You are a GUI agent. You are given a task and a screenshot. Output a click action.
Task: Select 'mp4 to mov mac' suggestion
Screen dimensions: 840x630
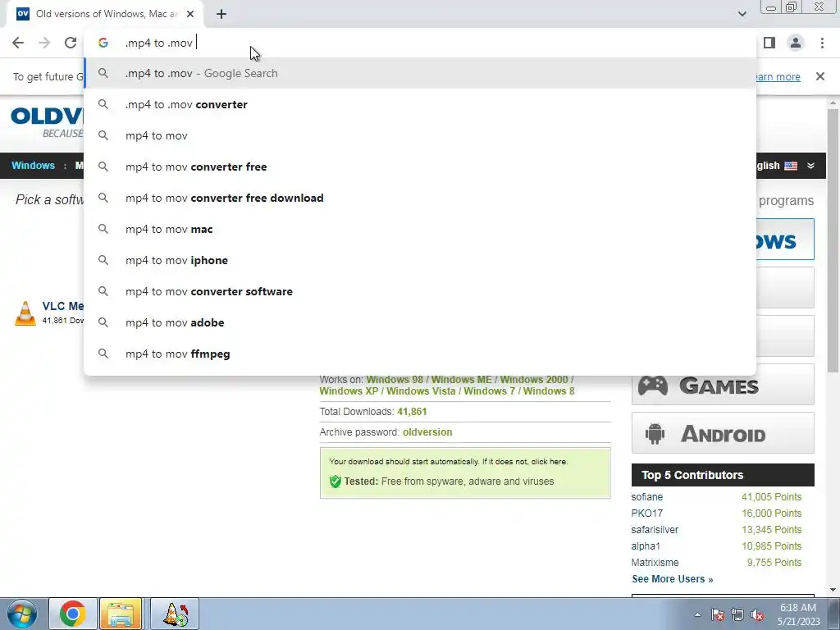pos(421,230)
